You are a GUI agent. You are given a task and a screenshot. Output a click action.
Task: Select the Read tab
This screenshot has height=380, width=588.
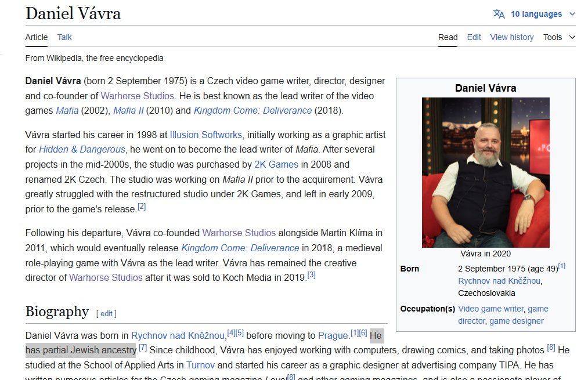pyautogui.click(x=448, y=37)
